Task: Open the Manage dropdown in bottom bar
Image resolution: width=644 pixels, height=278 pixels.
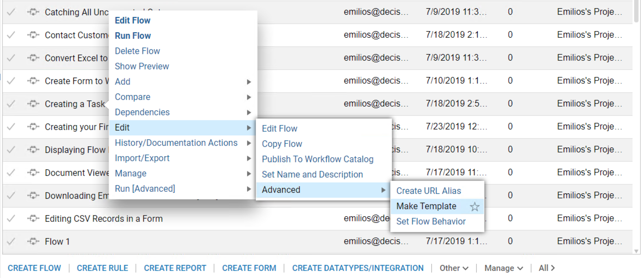Action: (x=504, y=268)
